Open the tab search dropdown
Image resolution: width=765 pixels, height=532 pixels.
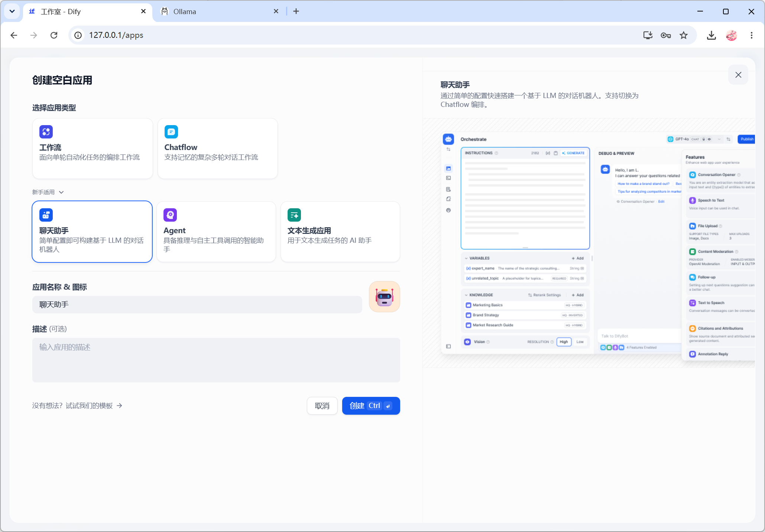[x=12, y=12]
